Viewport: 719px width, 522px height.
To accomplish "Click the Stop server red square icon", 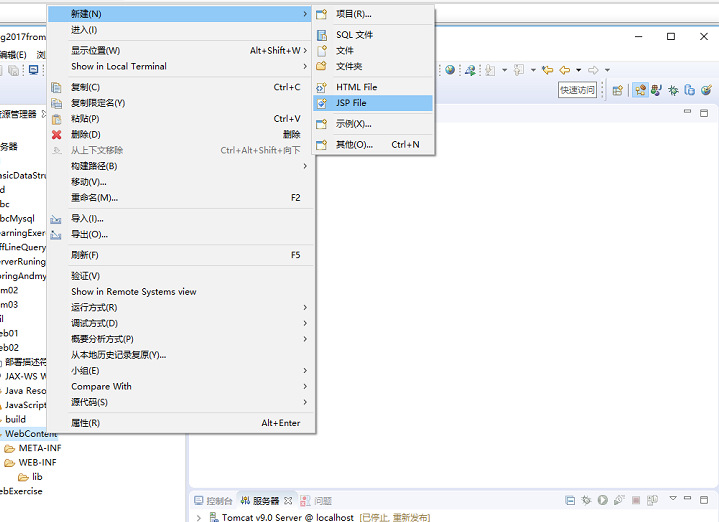I will (636, 500).
